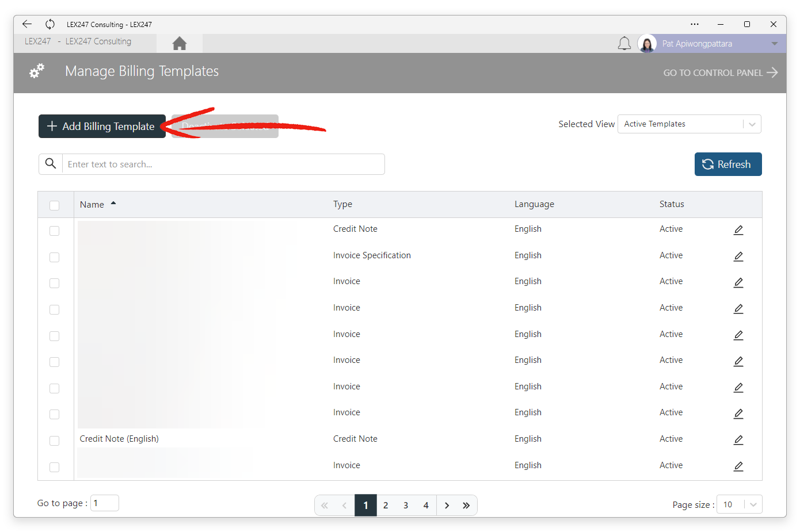Image resolution: width=800 pixels, height=532 pixels.
Task: Click the reload icon in the title bar
Action: point(50,24)
